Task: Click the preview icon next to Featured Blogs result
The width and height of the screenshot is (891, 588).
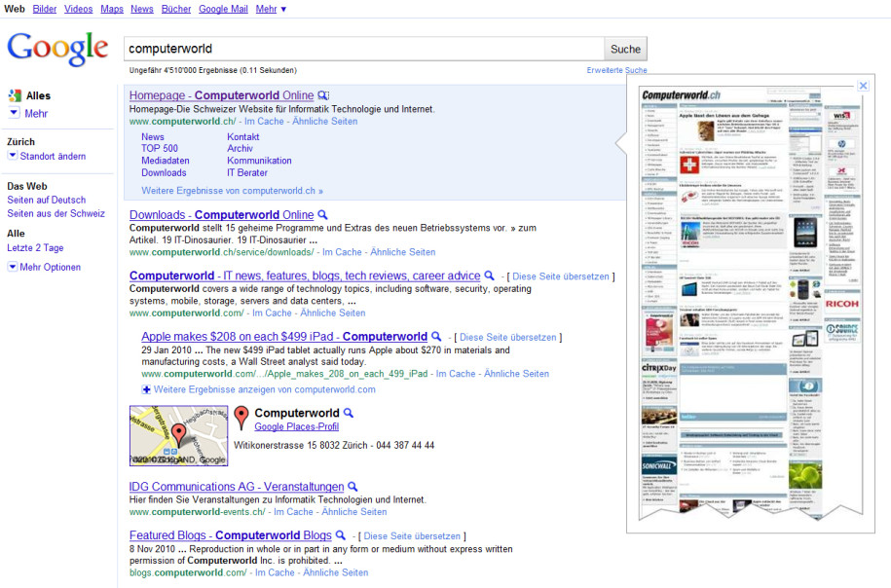Action: pyautogui.click(x=340, y=534)
